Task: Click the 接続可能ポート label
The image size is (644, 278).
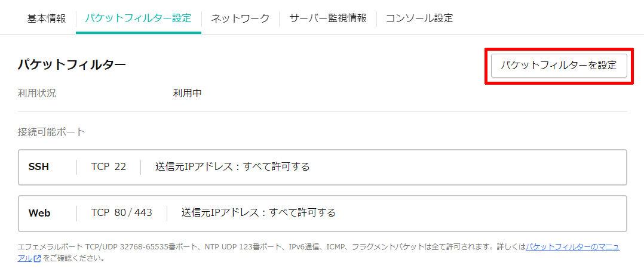Action: click(x=51, y=132)
